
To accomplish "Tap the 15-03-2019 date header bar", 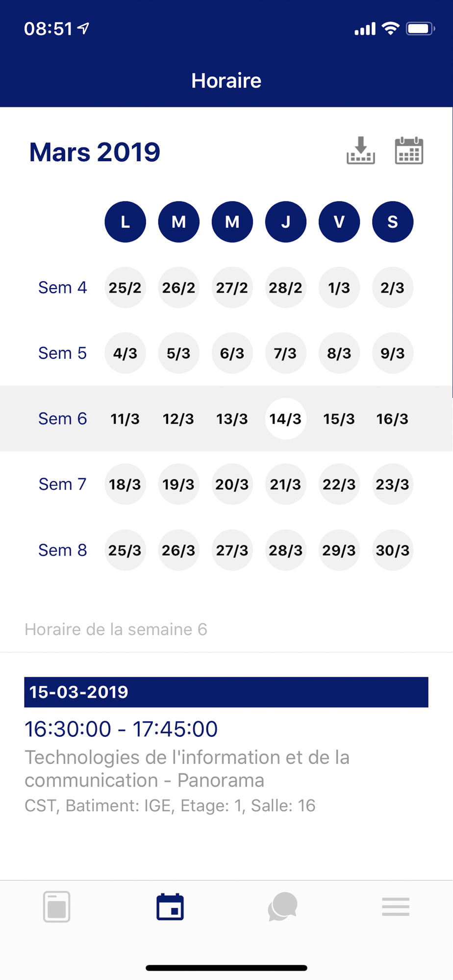I will pos(226,692).
